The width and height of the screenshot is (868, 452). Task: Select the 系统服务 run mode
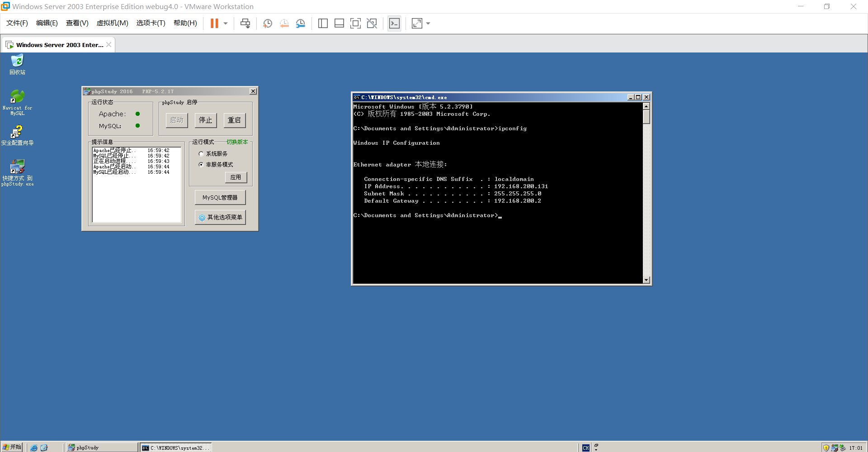pyautogui.click(x=201, y=153)
